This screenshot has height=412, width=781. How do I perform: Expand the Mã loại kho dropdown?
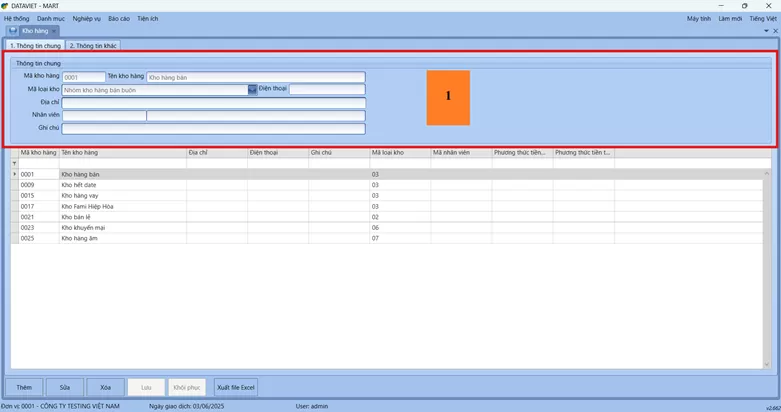coord(252,89)
